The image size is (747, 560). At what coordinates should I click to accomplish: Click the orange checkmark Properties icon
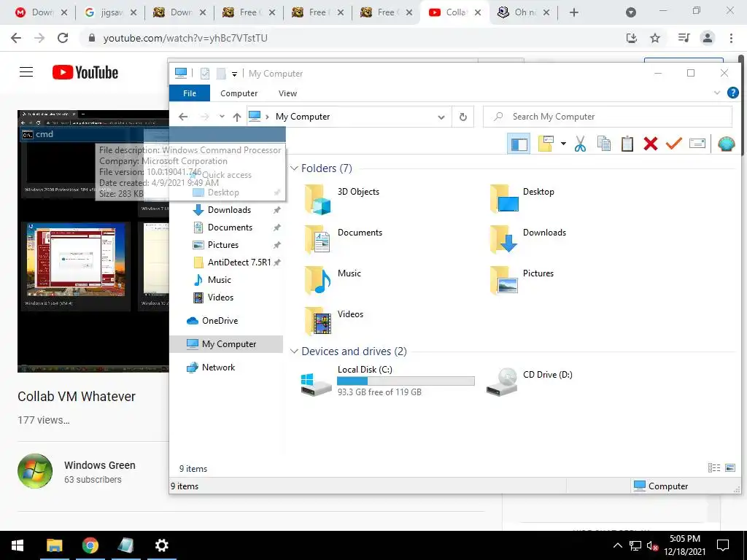tap(673, 144)
